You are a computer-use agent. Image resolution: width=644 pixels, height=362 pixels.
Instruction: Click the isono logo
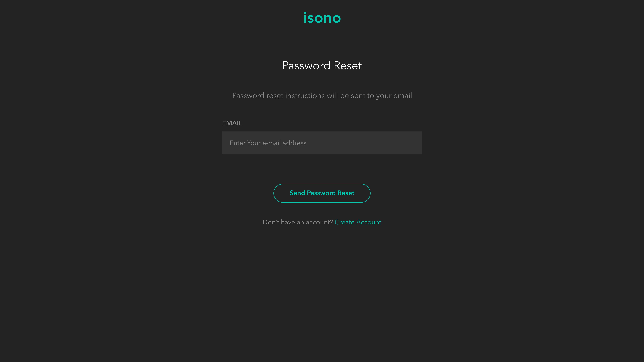click(x=322, y=18)
